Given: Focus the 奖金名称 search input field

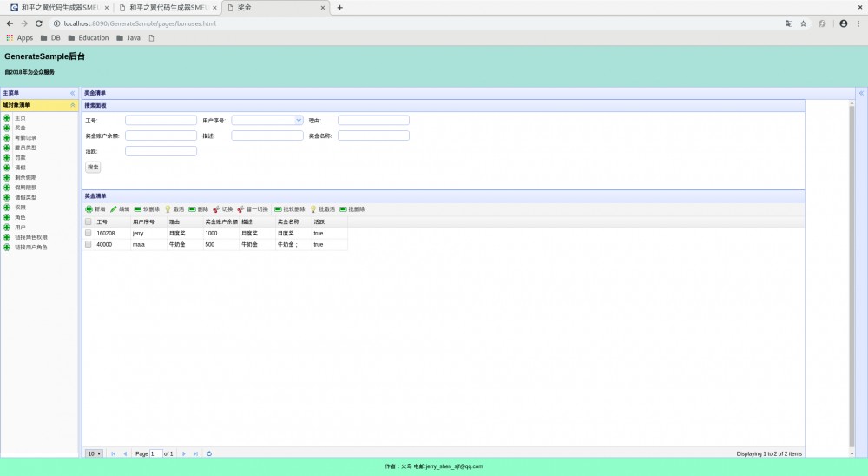Looking at the screenshot, I should click(373, 136).
